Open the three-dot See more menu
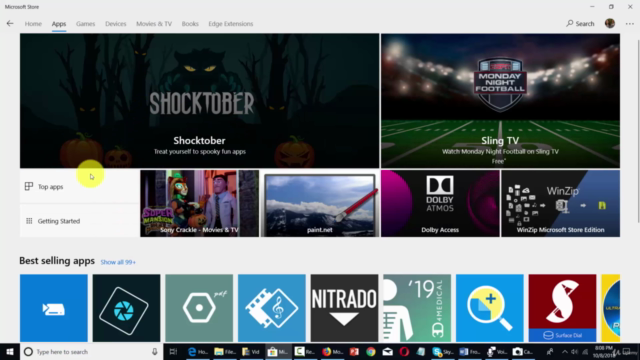The height and width of the screenshot is (360, 640). [x=629, y=24]
